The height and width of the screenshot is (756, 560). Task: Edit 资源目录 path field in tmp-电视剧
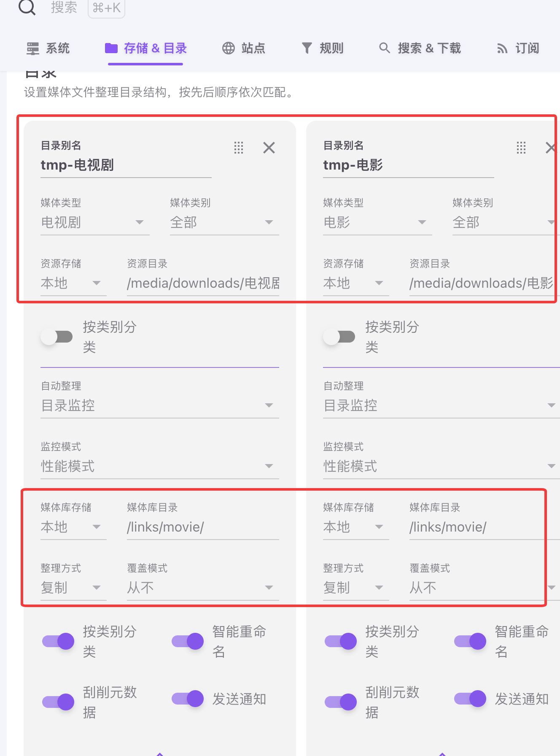tap(203, 283)
